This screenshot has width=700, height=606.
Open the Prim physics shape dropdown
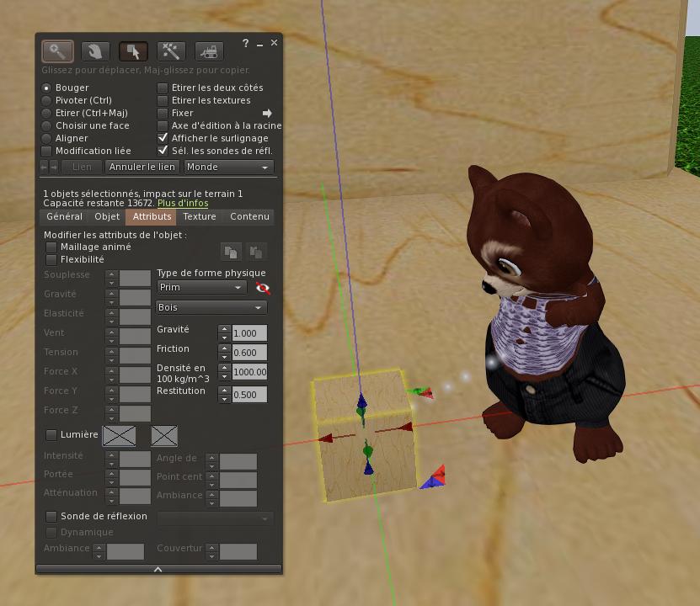pos(201,288)
